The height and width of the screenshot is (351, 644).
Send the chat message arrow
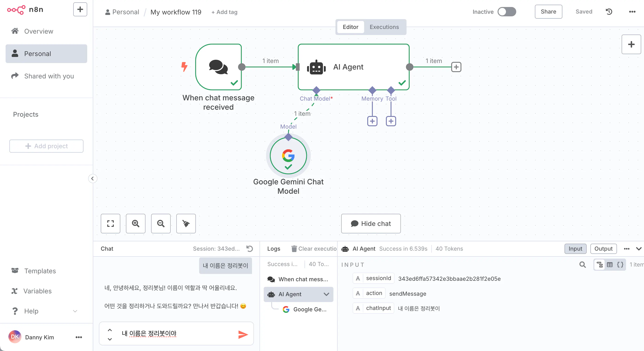(243, 334)
